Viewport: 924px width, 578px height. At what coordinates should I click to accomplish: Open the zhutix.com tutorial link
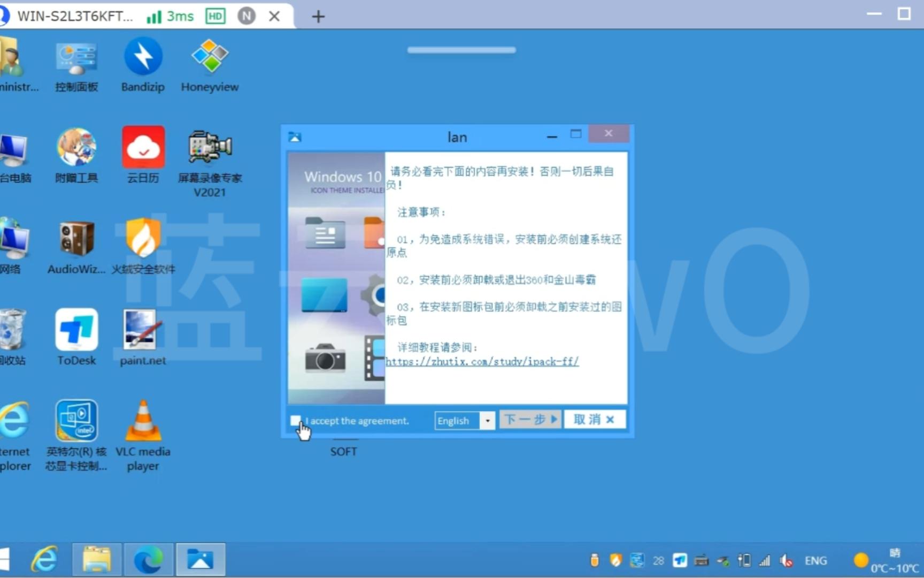click(x=482, y=362)
